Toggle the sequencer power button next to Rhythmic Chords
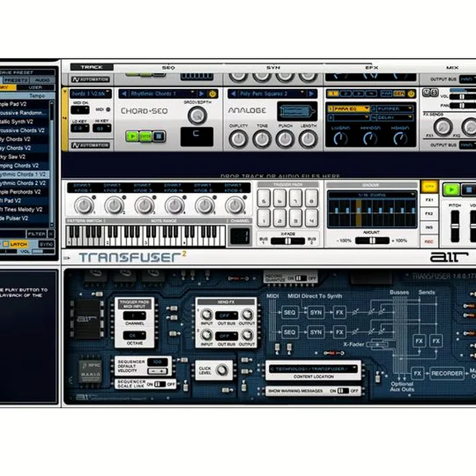 [212, 94]
